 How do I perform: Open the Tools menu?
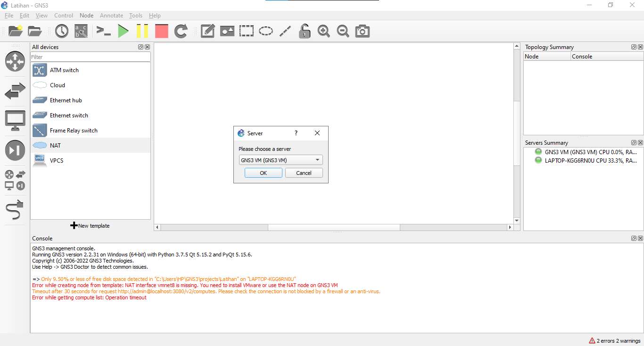(x=136, y=16)
